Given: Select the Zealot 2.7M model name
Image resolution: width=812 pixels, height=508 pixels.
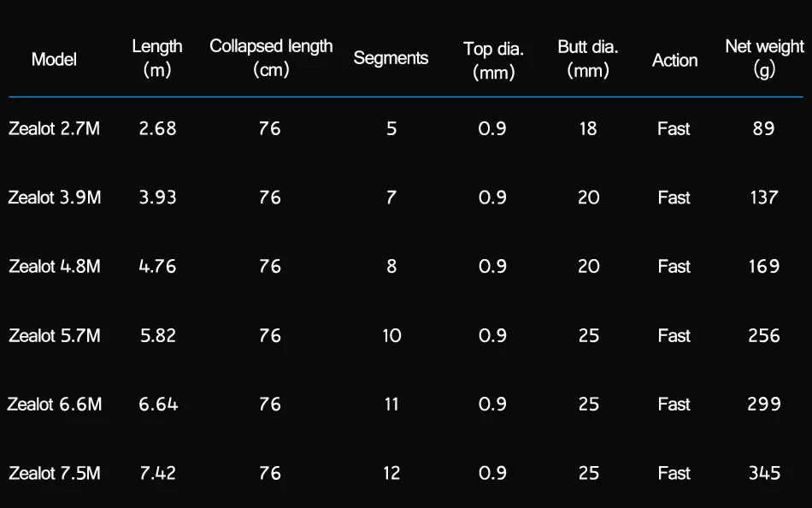Looking at the screenshot, I should (55, 128).
